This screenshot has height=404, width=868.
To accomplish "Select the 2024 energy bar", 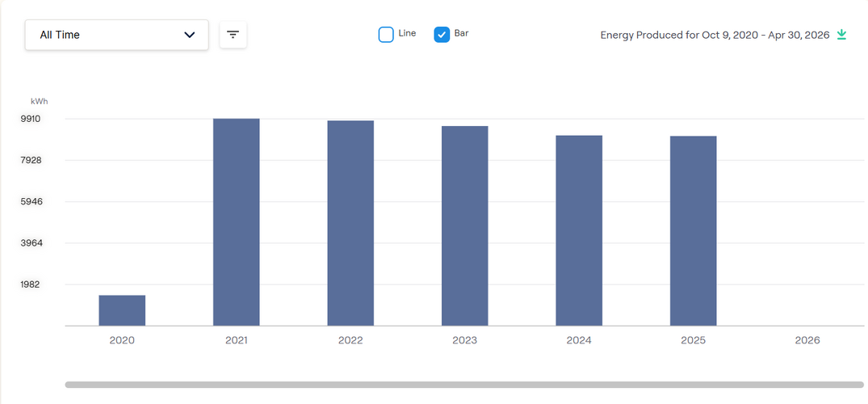I will [x=579, y=230].
